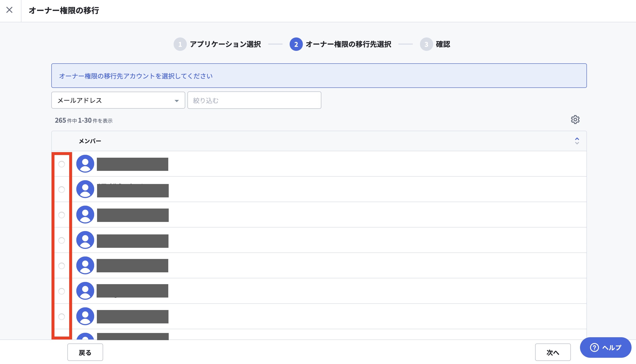Screen dimensions: 636x364
Task: Click the sixth member's avatar icon
Action: [85, 291]
